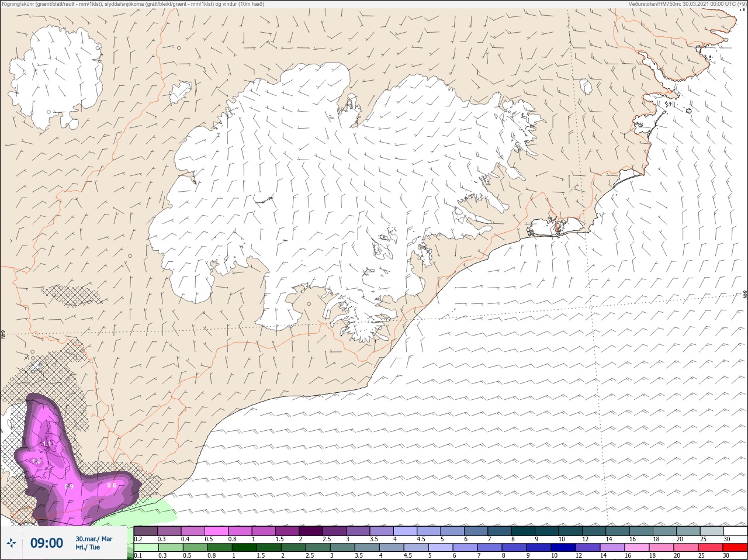Click the '1.1' precipitation value on the map
Image resolution: width=748 pixels, height=560 pixels.
(48, 444)
